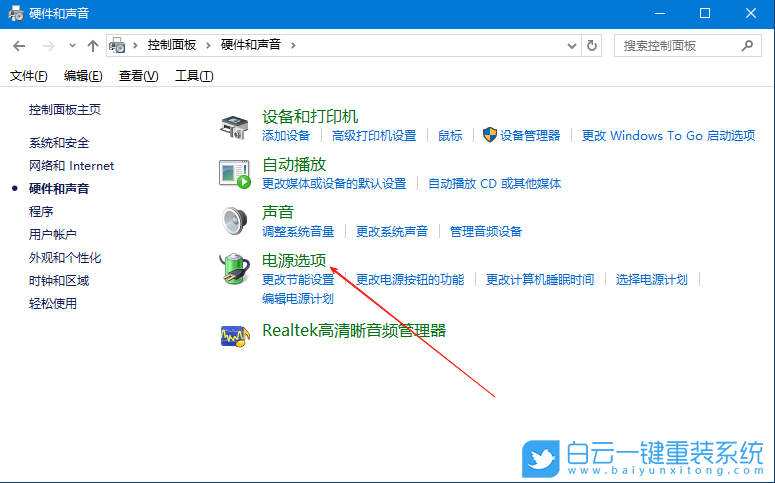Open 程序 category

(x=41, y=212)
